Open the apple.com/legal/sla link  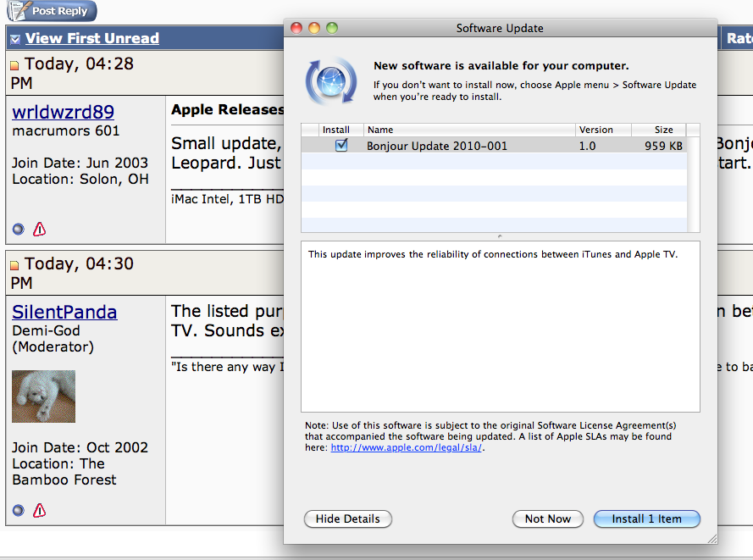pos(406,447)
